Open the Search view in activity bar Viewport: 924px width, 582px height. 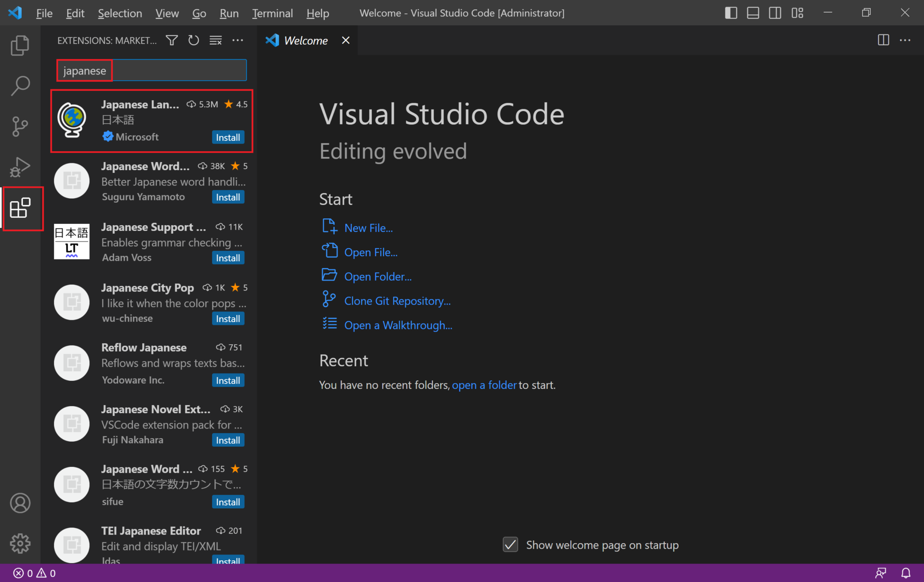click(x=20, y=86)
